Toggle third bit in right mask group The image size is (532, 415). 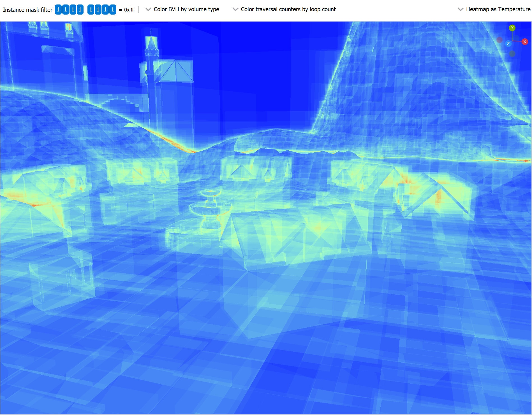(x=105, y=10)
